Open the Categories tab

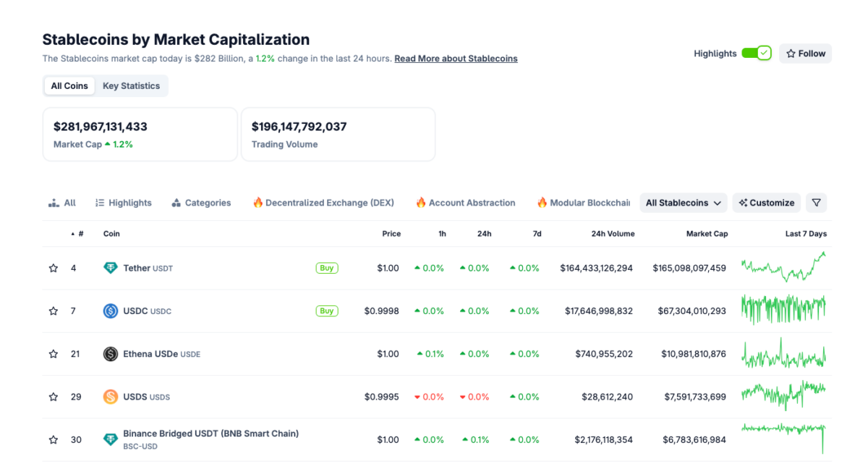point(201,203)
